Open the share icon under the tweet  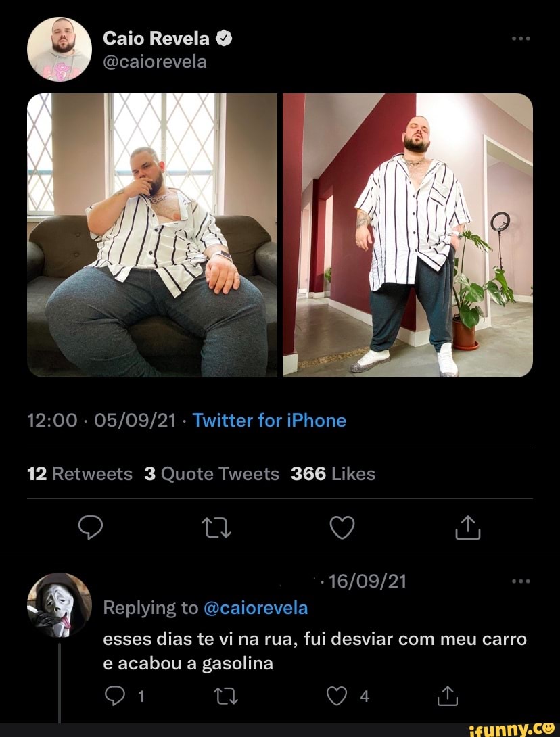[467, 528]
